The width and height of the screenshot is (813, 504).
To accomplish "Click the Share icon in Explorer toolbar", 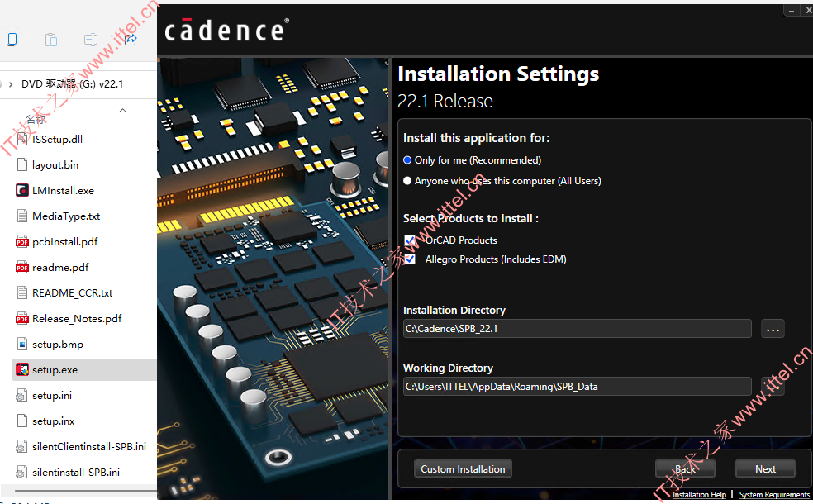I will pyautogui.click(x=131, y=40).
